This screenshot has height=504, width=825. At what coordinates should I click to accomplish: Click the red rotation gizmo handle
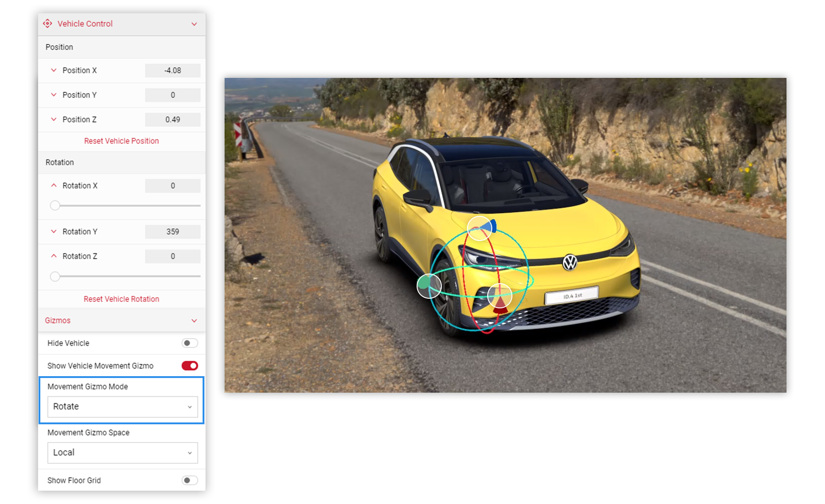[500, 296]
